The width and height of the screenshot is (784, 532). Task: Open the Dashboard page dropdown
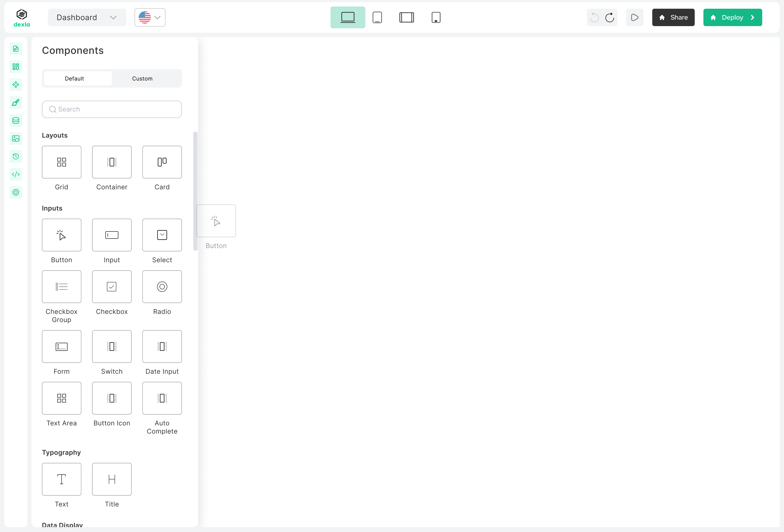click(x=87, y=17)
